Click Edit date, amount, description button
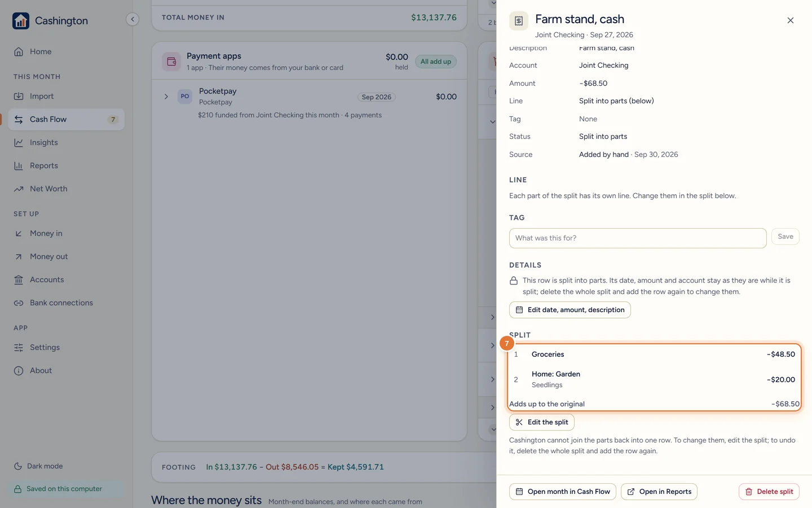Image resolution: width=812 pixels, height=508 pixels. tap(570, 310)
